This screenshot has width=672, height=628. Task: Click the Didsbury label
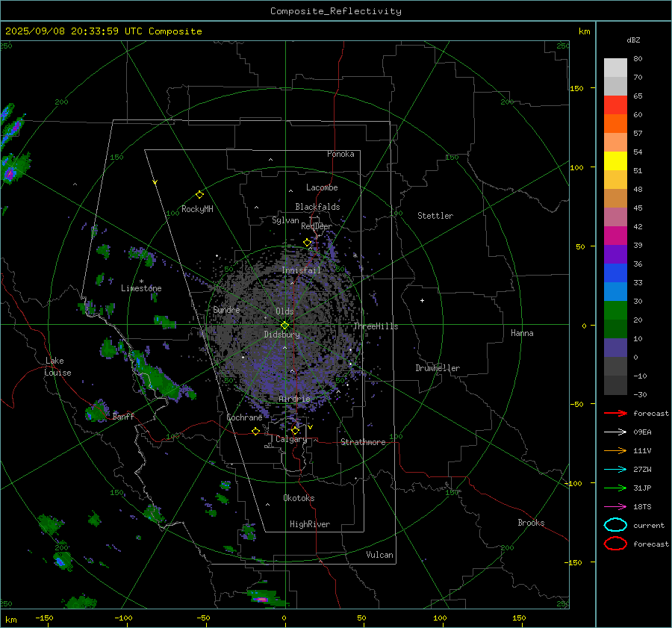281,335
